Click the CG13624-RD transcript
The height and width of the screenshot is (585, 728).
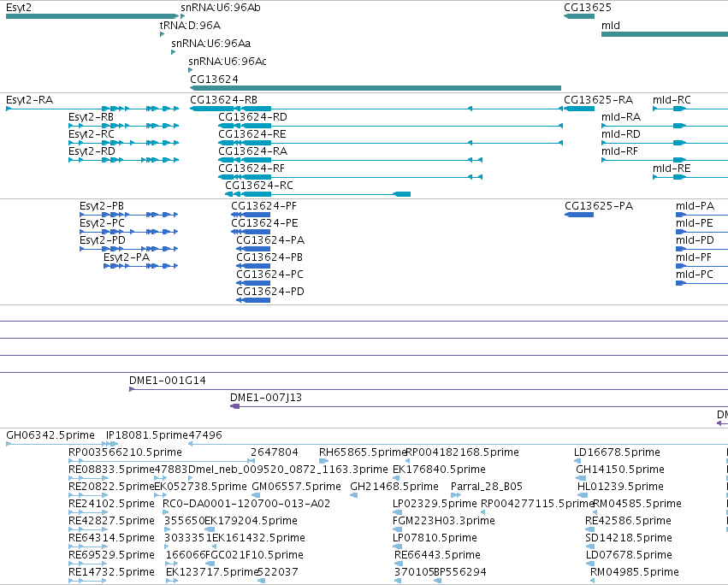[x=390, y=126]
